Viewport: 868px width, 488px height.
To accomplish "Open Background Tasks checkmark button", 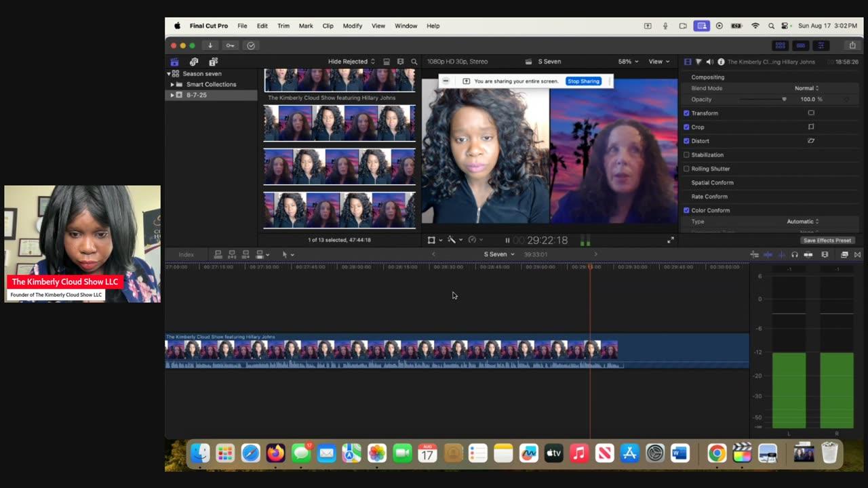I will (251, 45).
